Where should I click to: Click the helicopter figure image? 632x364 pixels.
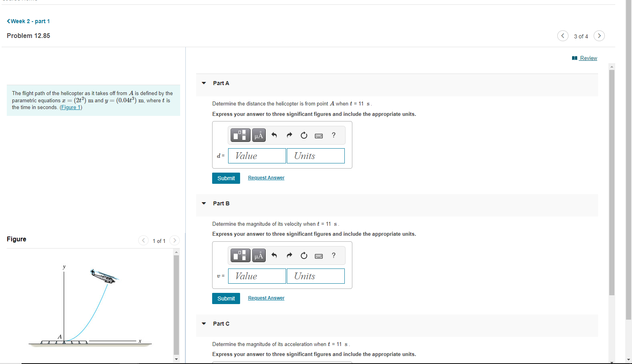[x=90, y=306]
